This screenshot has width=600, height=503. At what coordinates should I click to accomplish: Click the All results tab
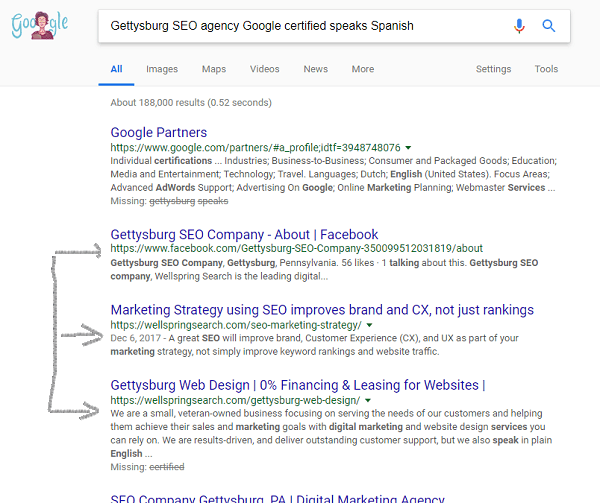tap(116, 69)
